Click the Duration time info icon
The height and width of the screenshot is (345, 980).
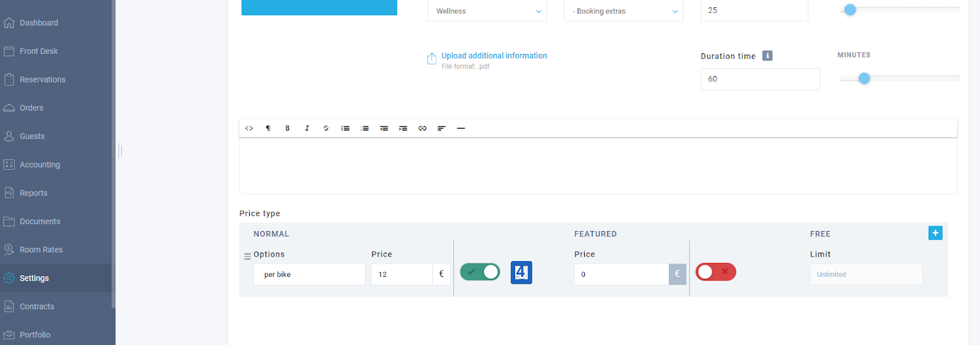point(767,56)
